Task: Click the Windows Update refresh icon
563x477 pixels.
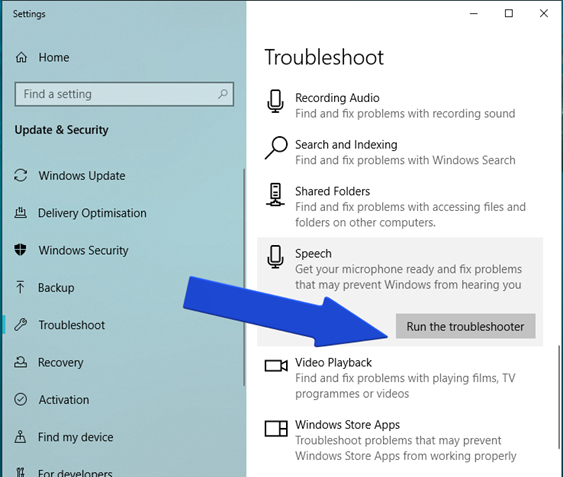Action: tap(20, 175)
